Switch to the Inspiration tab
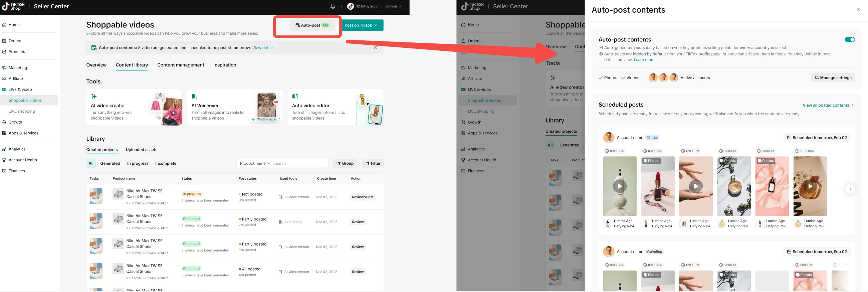The image size is (868, 292). tap(225, 65)
